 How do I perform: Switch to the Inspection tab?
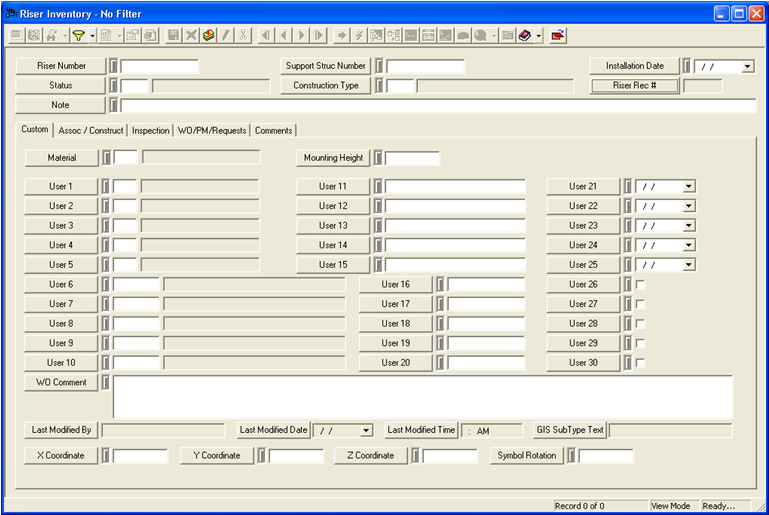[151, 130]
